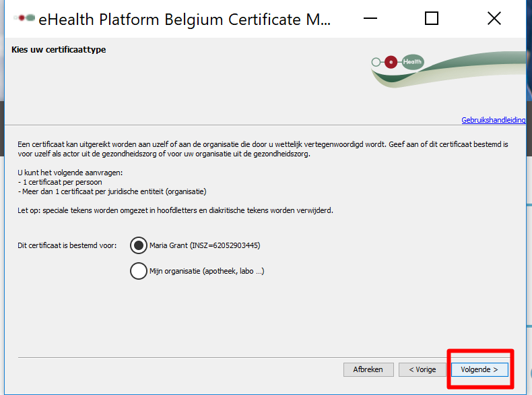The width and height of the screenshot is (532, 395).
Task: Click the line '- 1 certificaat per persoon'
Action: (60, 182)
